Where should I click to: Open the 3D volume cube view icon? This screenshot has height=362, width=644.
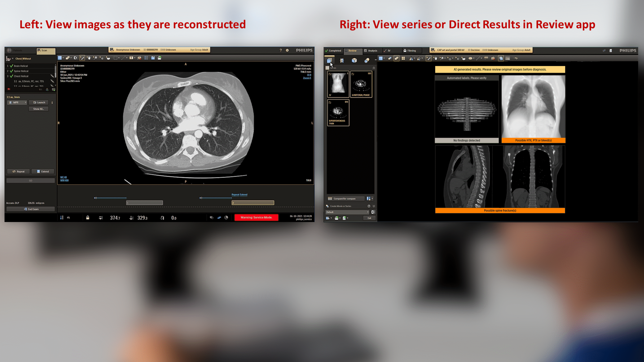click(x=354, y=60)
